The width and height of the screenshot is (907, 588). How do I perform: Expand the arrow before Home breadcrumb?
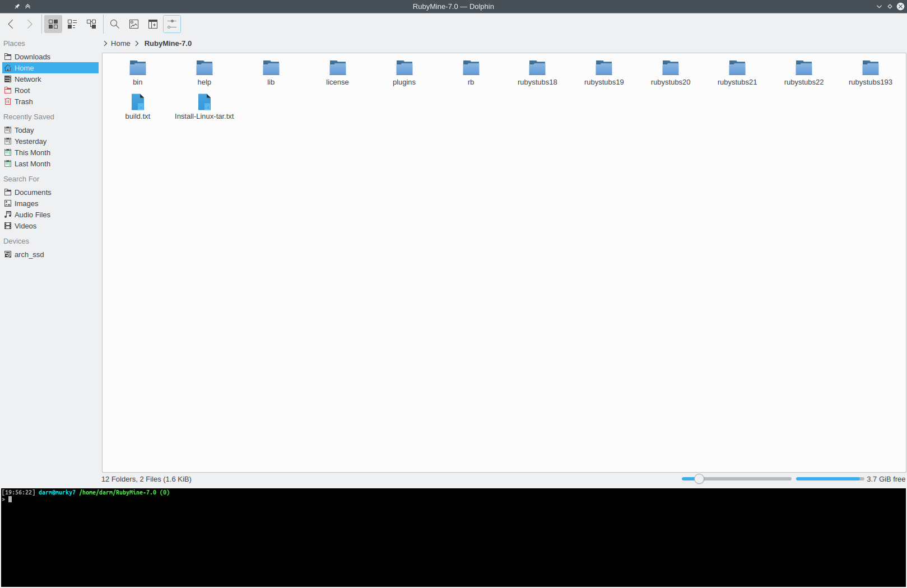point(105,43)
